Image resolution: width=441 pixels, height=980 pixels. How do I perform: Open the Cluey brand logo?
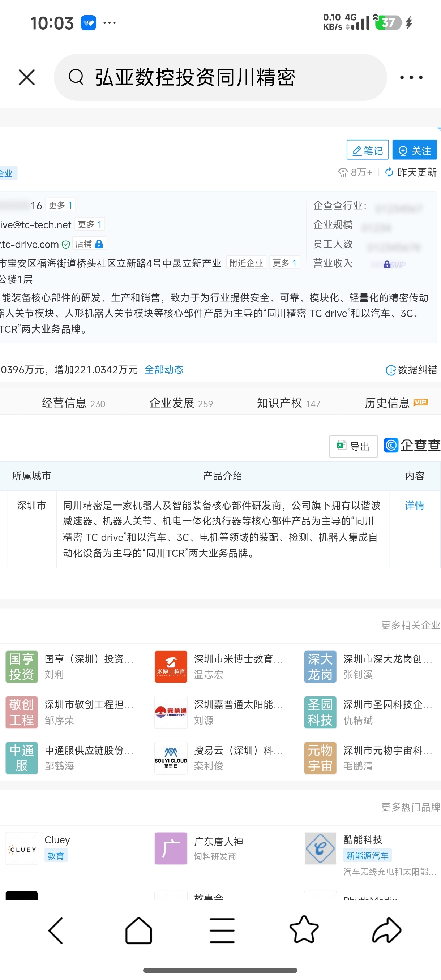(22, 848)
